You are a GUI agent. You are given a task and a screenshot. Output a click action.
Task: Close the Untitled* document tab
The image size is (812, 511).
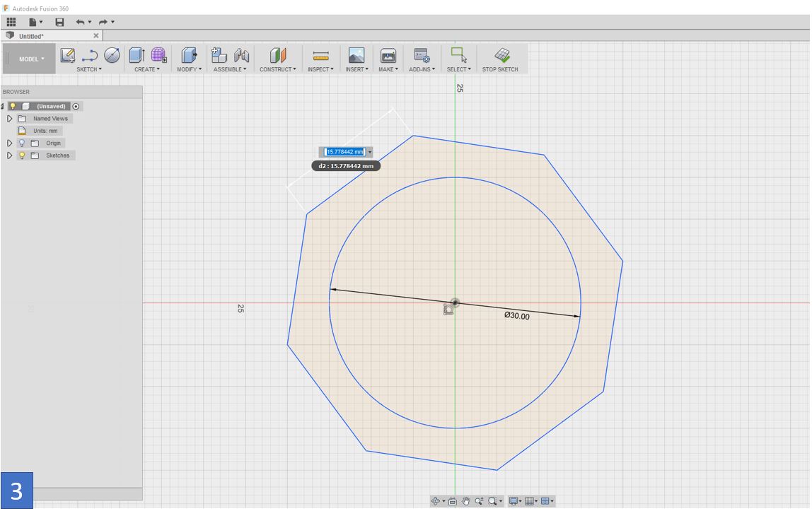(95, 35)
